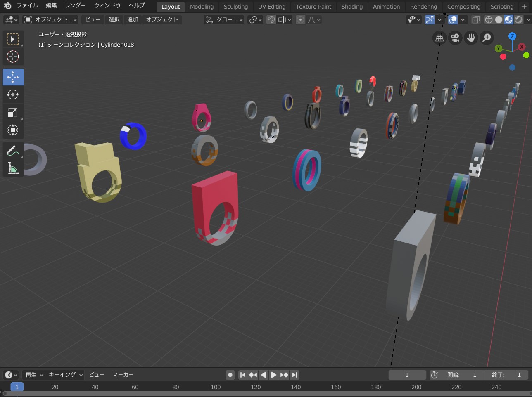Viewport: 532px width, 397px height.
Task: Open the ファイル menu
Action: (x=27, y=6)
